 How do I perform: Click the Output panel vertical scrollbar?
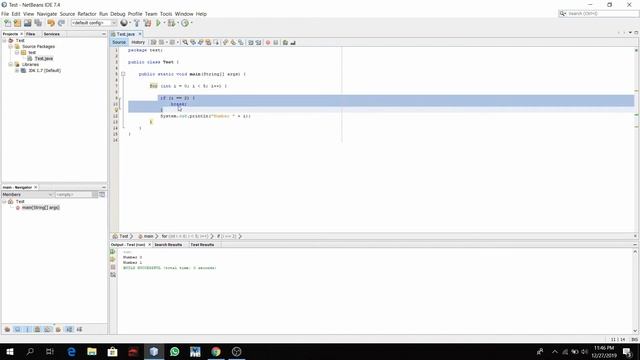(635, 291)
